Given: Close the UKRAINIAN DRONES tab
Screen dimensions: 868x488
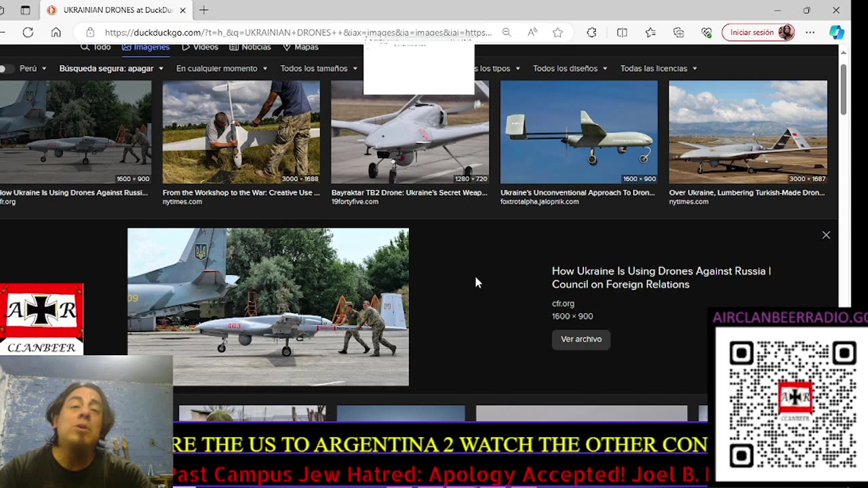Looking at the screenshot, I should (183, 10).
